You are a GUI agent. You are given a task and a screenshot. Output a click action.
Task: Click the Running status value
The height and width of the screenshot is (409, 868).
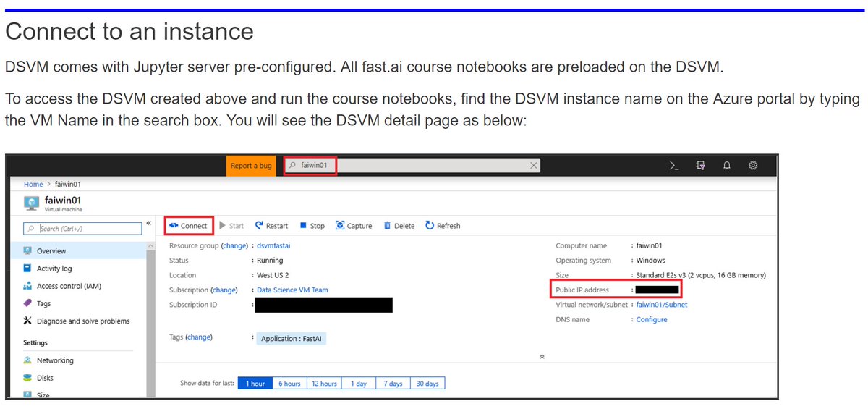click(x=270, y=261)
